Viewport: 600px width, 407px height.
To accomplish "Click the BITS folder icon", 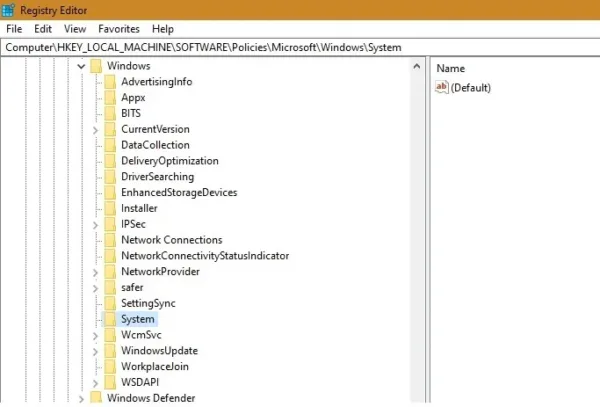I will pyautogui.click(x=110, y=113).
